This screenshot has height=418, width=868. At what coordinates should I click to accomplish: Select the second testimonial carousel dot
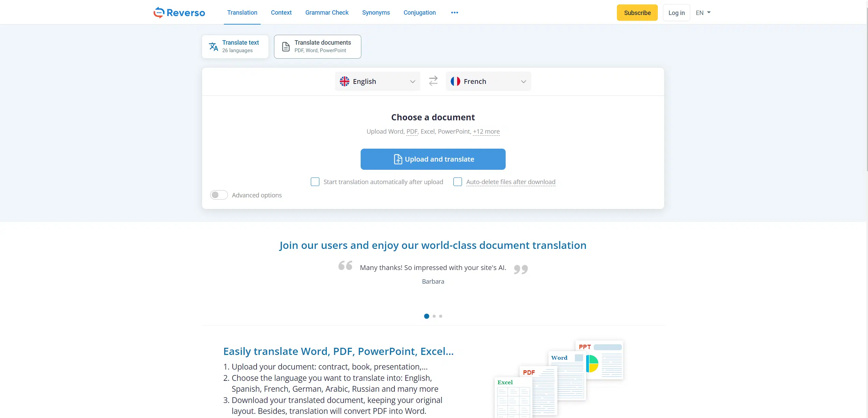(434, 316)
